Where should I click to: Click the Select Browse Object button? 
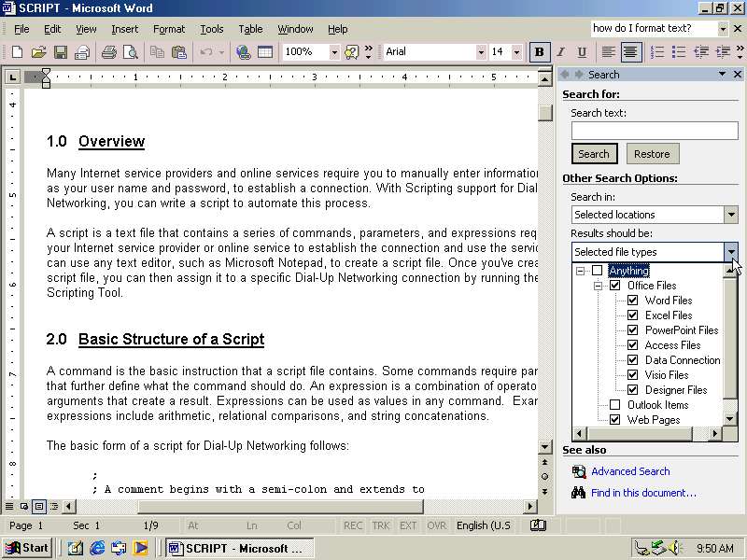(x=545, y=477)
